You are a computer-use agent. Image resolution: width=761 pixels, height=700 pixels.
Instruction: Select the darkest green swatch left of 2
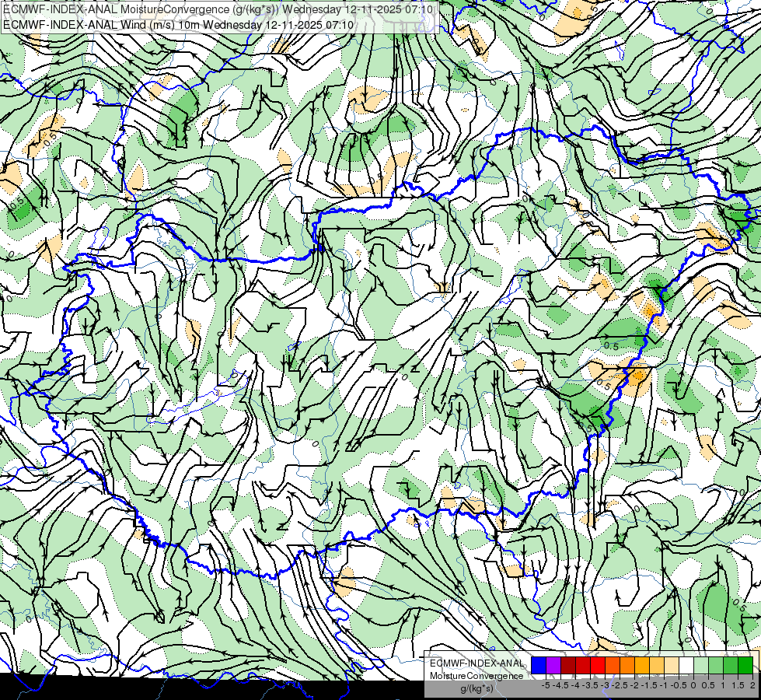coord(745,665)
